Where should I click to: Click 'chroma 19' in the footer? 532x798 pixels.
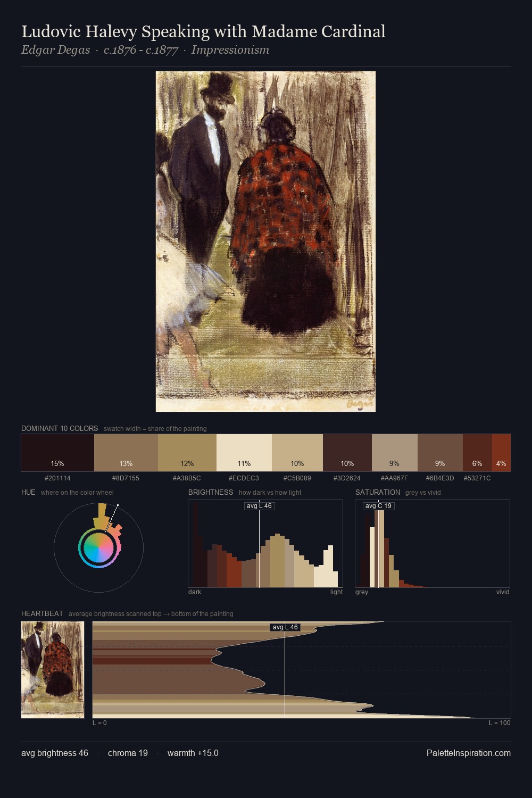pyautogui.click(x=128, y=753)
